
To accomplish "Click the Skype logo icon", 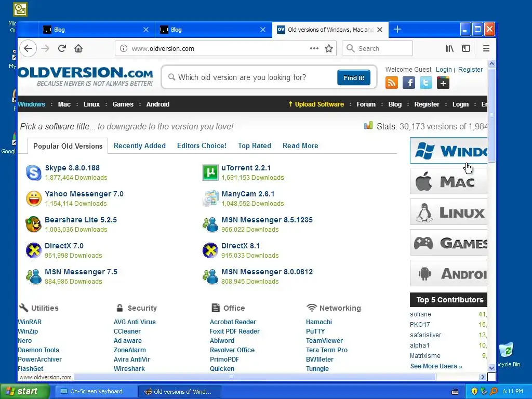I will coord(34,172).
